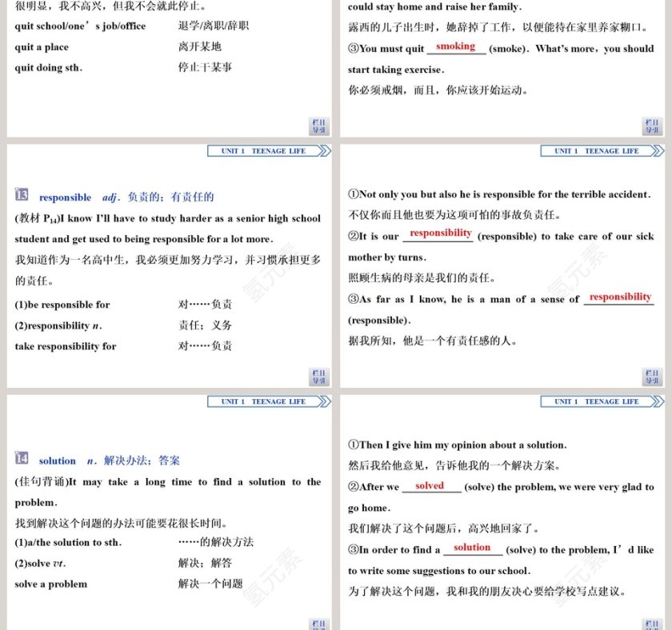Expand the chevron arrows on middle-left banner
The image size is (672, 630).
pos(326,150)
